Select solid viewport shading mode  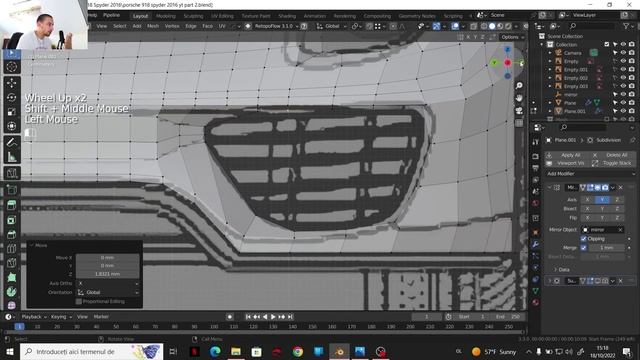pos(492,26)
